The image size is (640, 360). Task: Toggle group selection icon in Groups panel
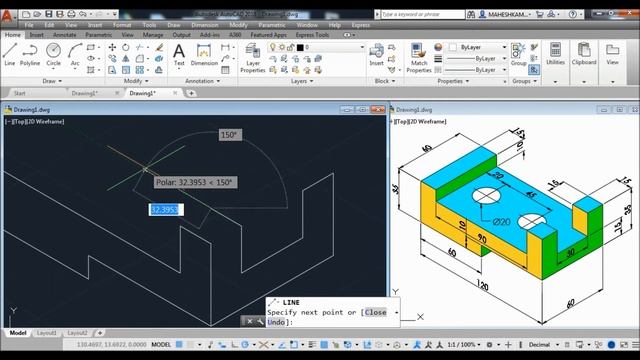pyautogui.click(x=534, y=70)
